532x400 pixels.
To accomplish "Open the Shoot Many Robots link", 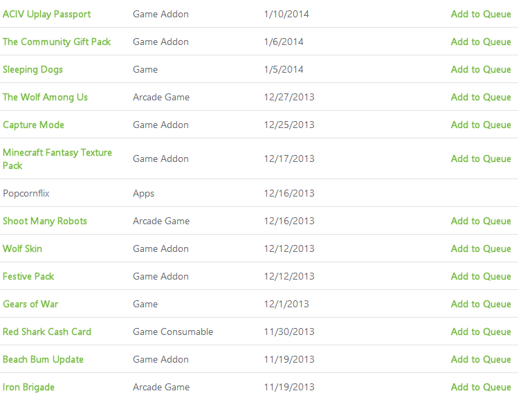I will tap(45, 221).
